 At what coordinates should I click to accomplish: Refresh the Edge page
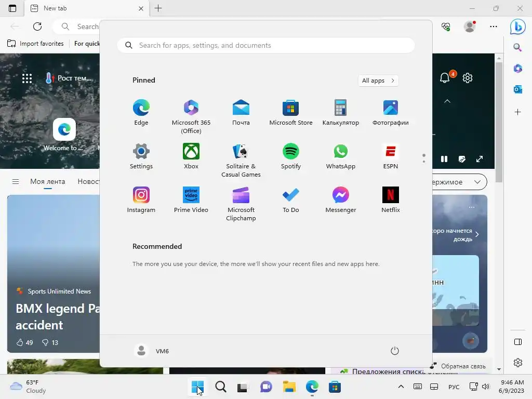click(x=37, y=26)
